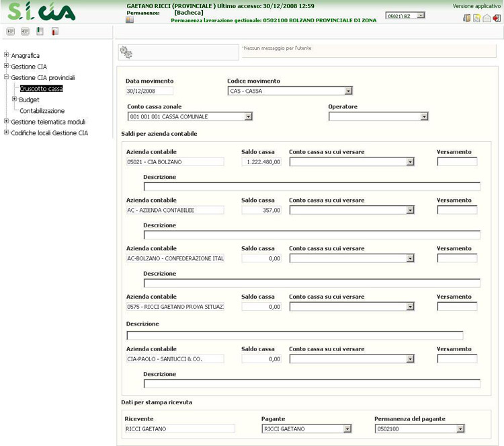504x446 pixels.
Task: Open the envelope messages icon in the header
Action: pos(487,18)
